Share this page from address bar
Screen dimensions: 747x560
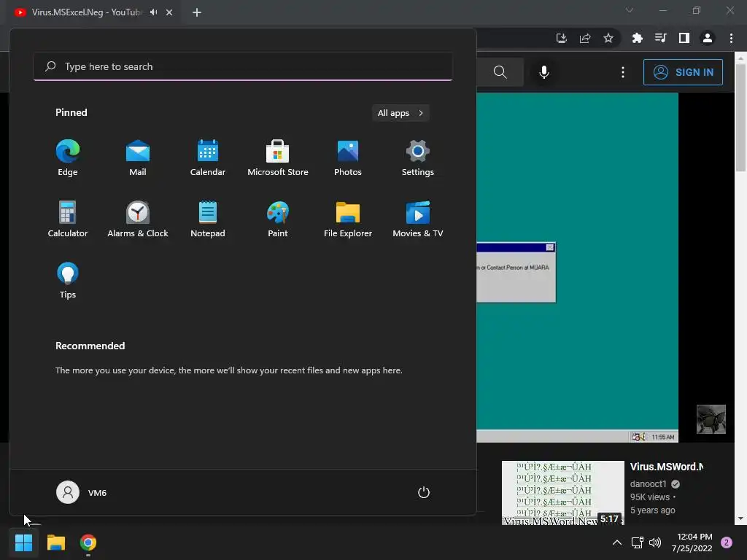[585, 38]
